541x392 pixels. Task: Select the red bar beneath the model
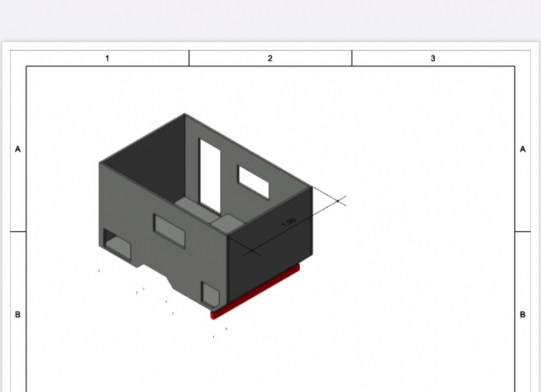(256, 291)
